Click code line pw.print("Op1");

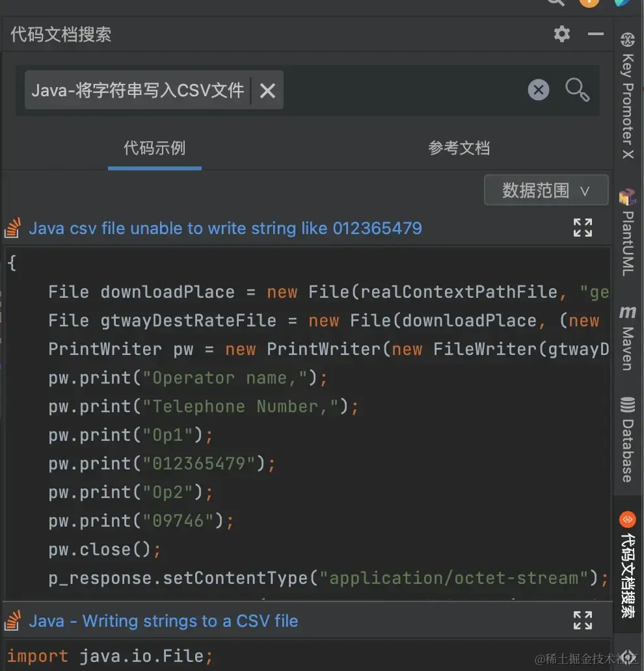[131, 435]
